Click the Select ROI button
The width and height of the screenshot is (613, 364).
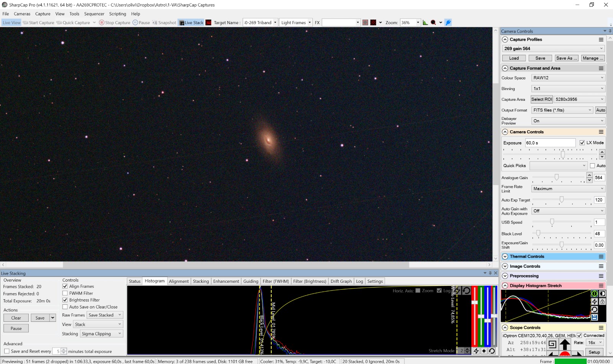(541, 99)
